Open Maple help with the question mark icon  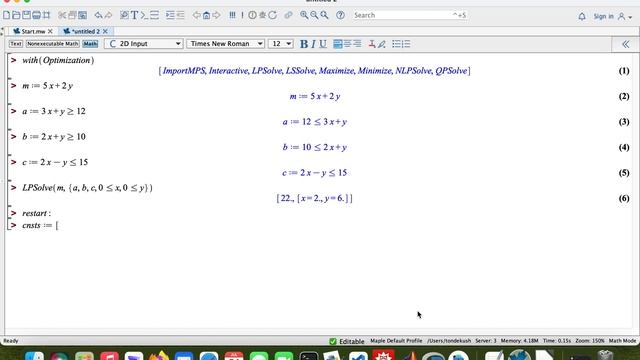tap(340, 15)
